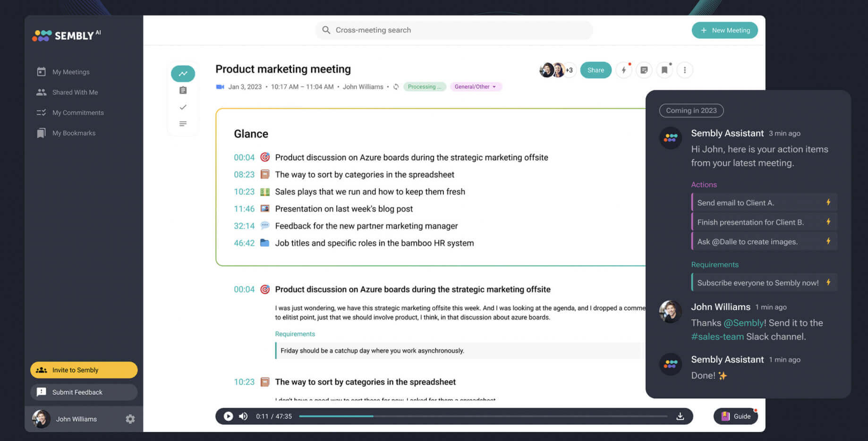Image resolution: width=868 pixels, height=441 pixels.
Task: Mute the audio player volume
Action: coord(243,416)
